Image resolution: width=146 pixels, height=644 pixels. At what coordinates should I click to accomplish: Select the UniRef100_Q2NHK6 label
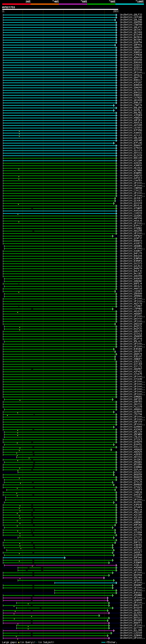[131, 636]
